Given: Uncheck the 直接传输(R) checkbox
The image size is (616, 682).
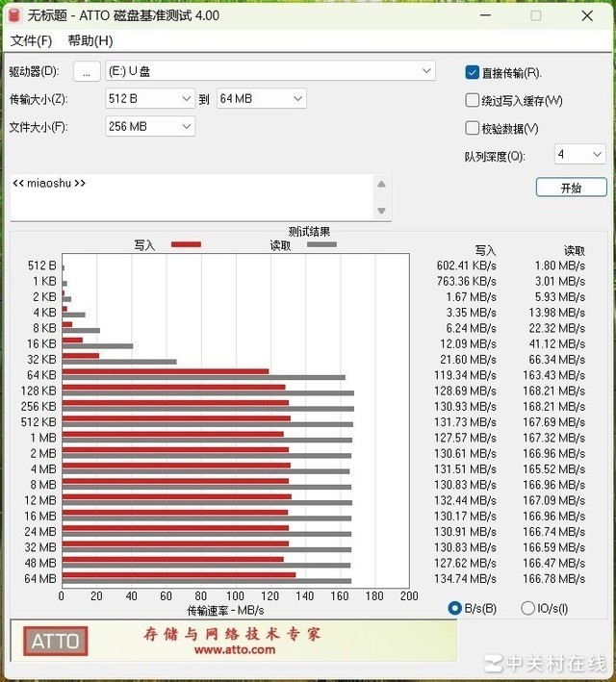Looking at the screenshot, I should pyautogui.click(x=472, y=72).
